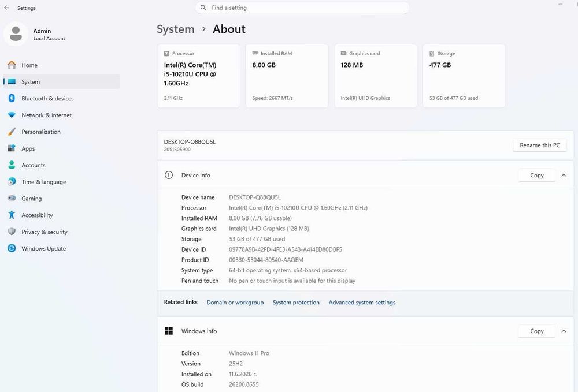Select Bluetooth & devices in sidebar

[x=62, y=98]
